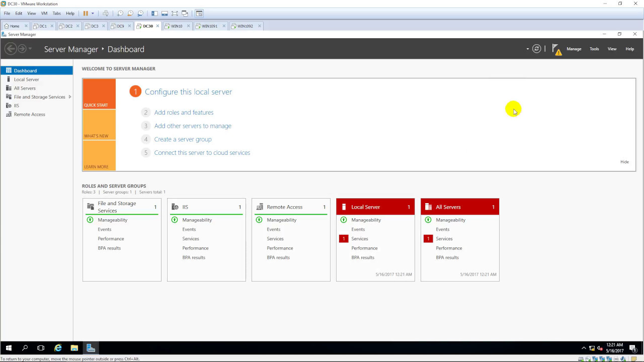Open the power options dropdown arrow
Screen dimensions: 644x362
[x=93, y=13]
